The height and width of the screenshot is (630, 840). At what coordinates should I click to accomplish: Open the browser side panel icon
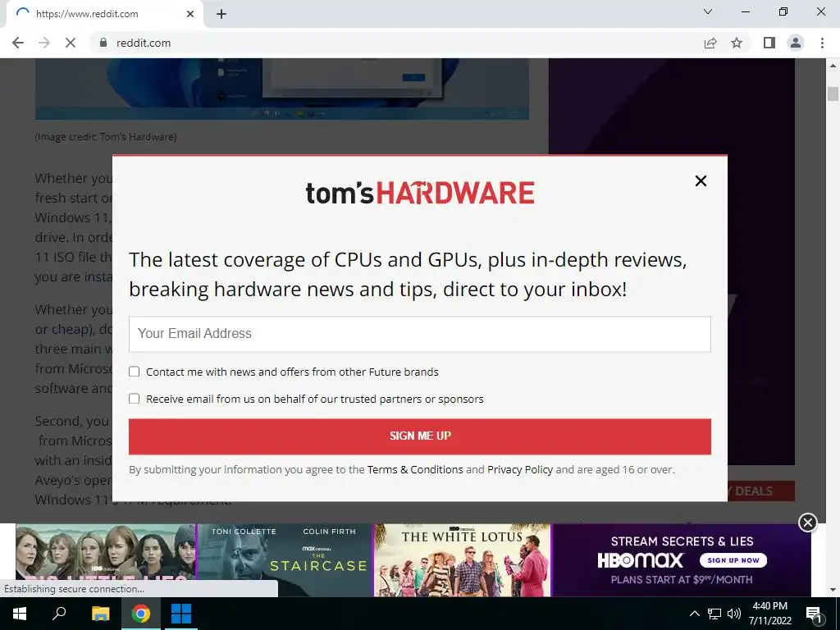(x=769, y=43)
